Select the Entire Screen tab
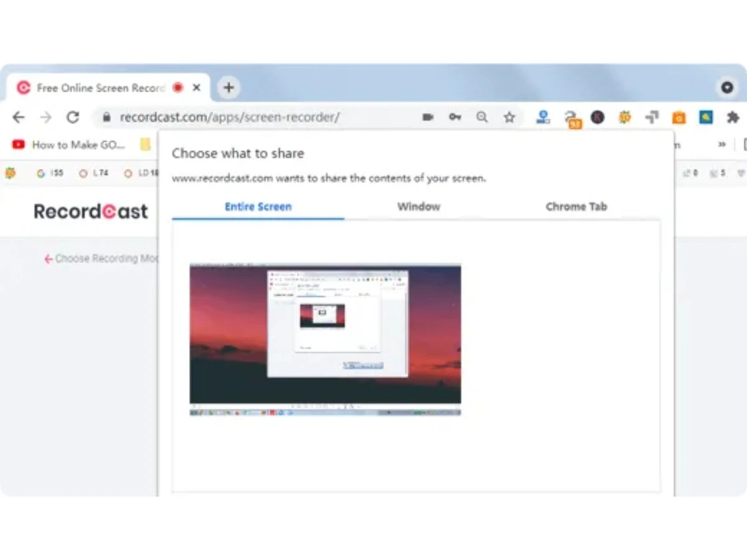This screenshot has height=560, width=747. [x=258, y=207]
